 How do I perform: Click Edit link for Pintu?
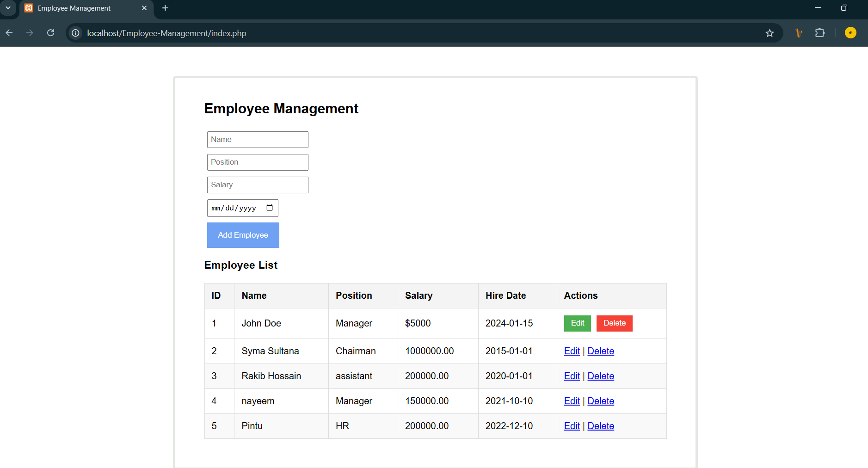[572, 426]
